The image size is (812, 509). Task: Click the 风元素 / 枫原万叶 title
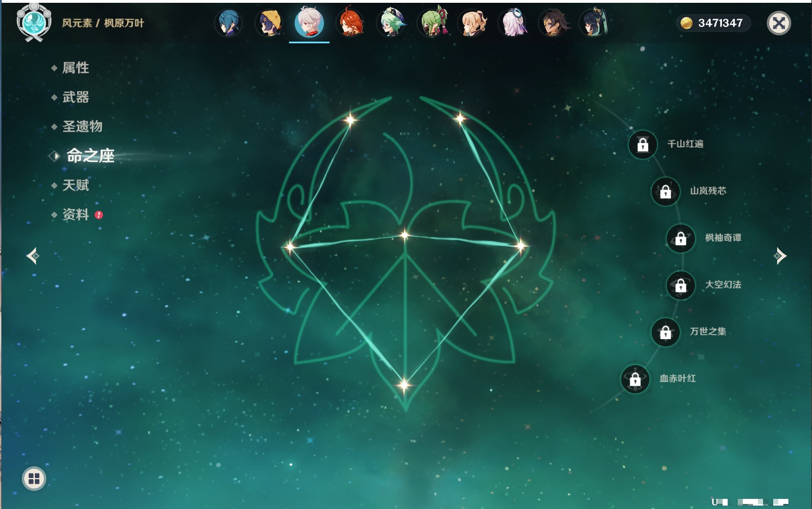pos(103,23)
